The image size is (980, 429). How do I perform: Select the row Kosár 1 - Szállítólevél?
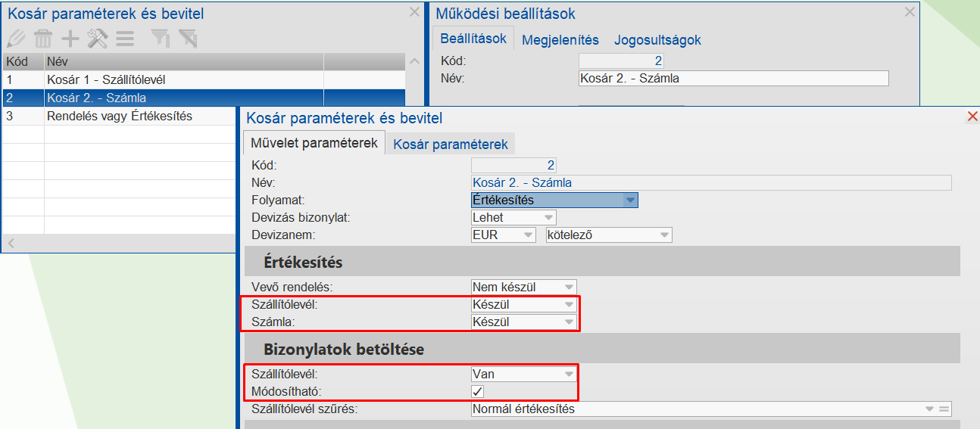coord(204,79)
